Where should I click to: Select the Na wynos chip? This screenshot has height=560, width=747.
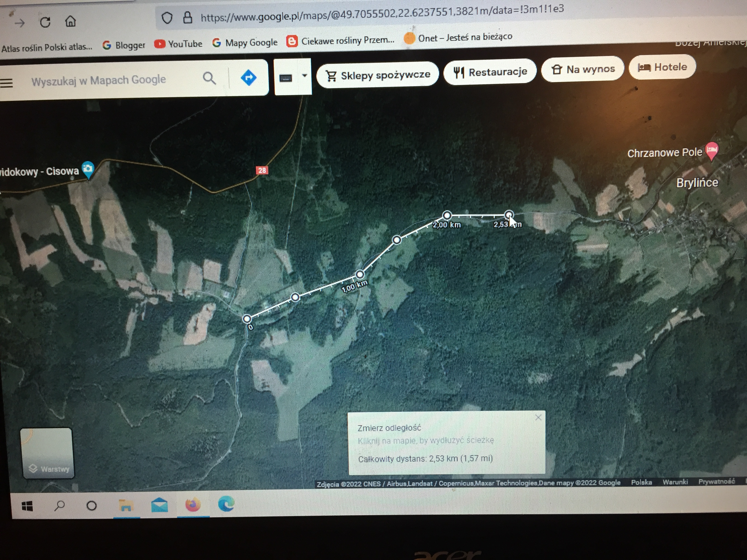click(x=582, y=69)
